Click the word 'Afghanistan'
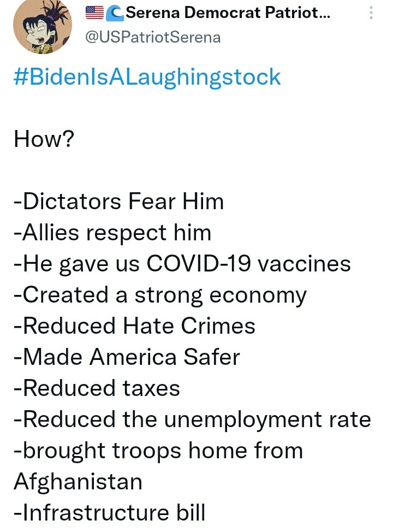393x532 pixels. point(78,482)
